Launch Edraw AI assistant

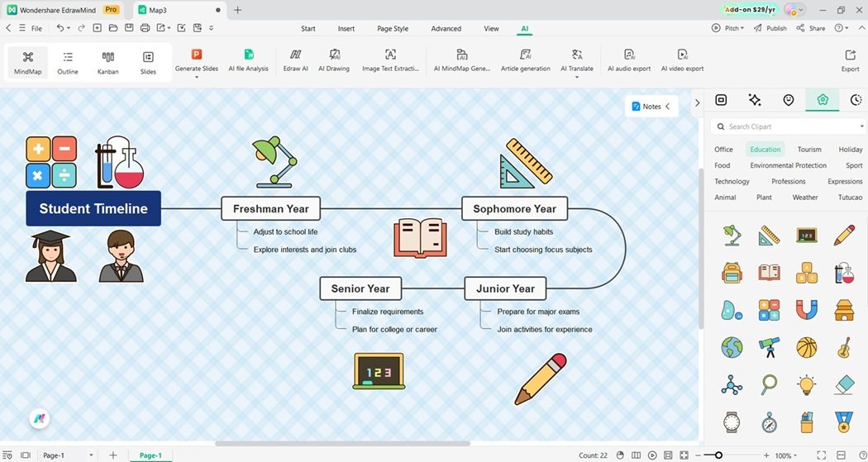pyautogui.click(x=296, y=60)
